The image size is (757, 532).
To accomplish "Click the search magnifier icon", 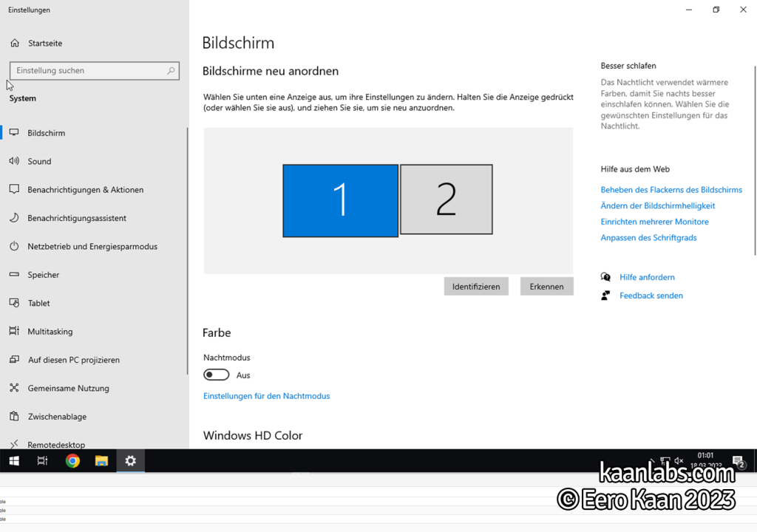I will click(x=171, y=70).
